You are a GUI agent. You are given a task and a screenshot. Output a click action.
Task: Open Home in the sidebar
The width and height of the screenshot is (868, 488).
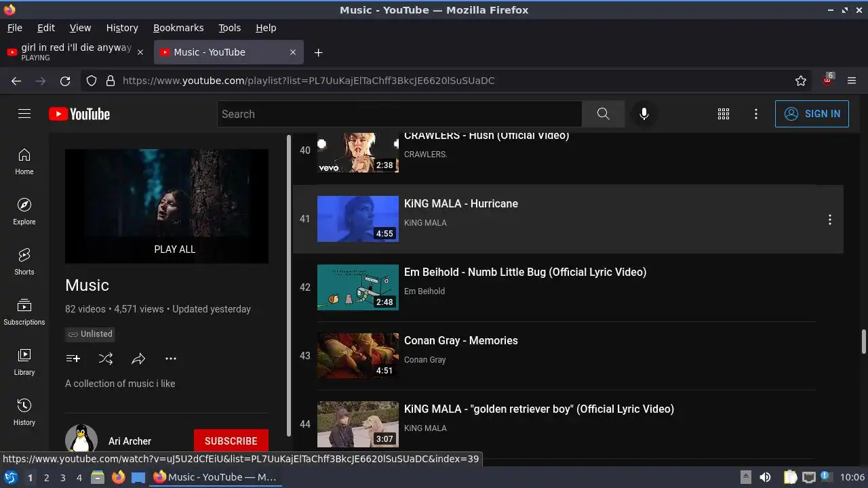tap(24, 161)
